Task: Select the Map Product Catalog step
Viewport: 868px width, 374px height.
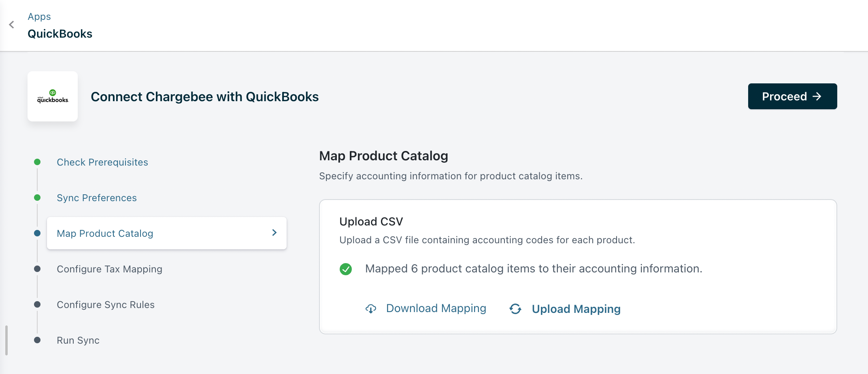Action: click(x=105, y=234)
